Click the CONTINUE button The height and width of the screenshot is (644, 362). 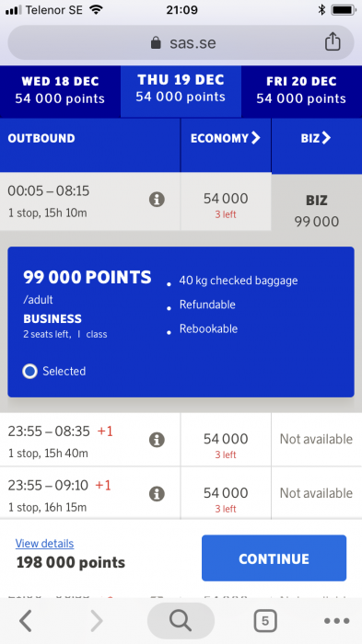(x=274, y=558)
